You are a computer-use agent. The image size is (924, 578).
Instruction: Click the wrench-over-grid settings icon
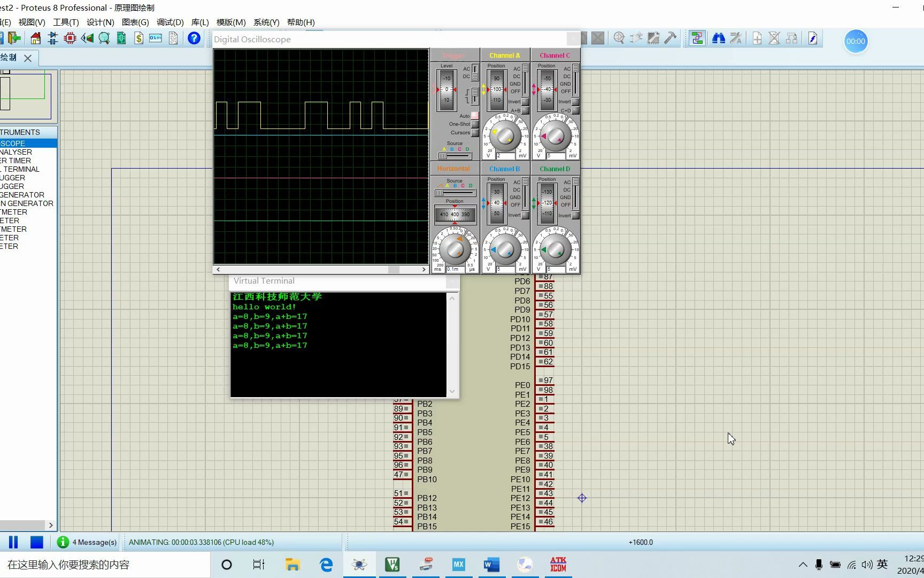(x=653, y=37)
